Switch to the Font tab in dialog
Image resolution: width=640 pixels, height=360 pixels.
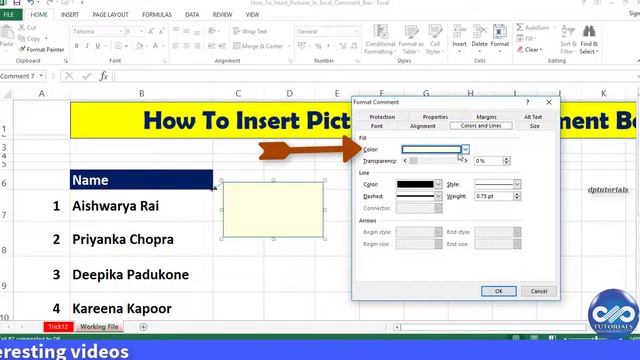click(x=377, y=126)
